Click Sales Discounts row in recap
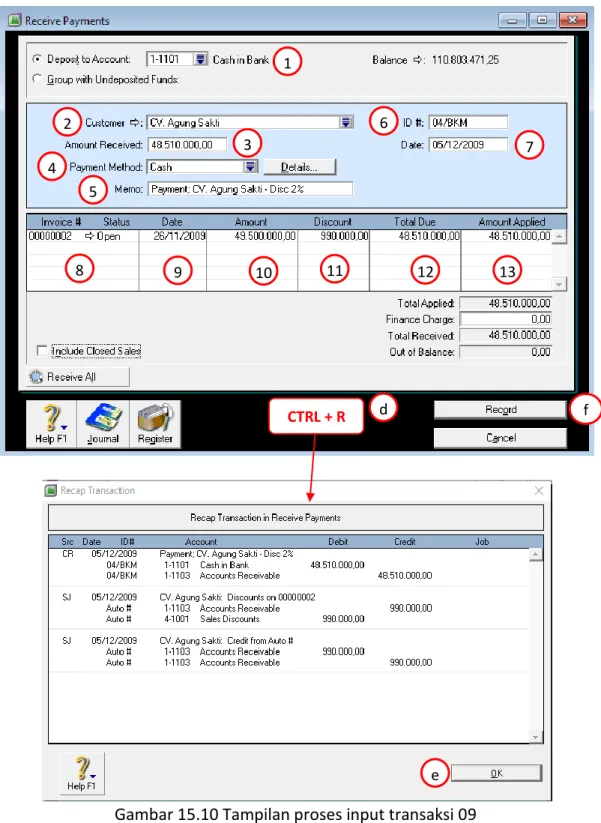The height and width of the screenshot is (823, 601). tap(236, 619)
